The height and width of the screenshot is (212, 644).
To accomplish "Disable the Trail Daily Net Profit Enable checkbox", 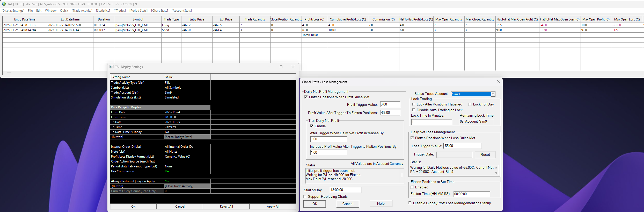I will (312, 126).
